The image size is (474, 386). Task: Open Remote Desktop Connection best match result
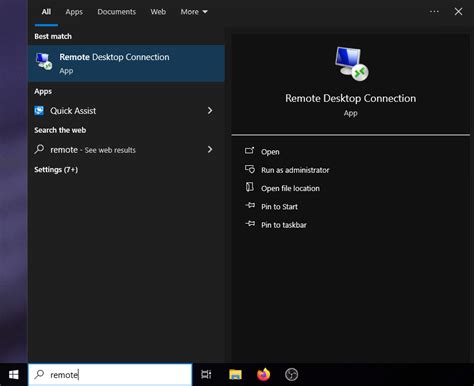pos(126,63)
